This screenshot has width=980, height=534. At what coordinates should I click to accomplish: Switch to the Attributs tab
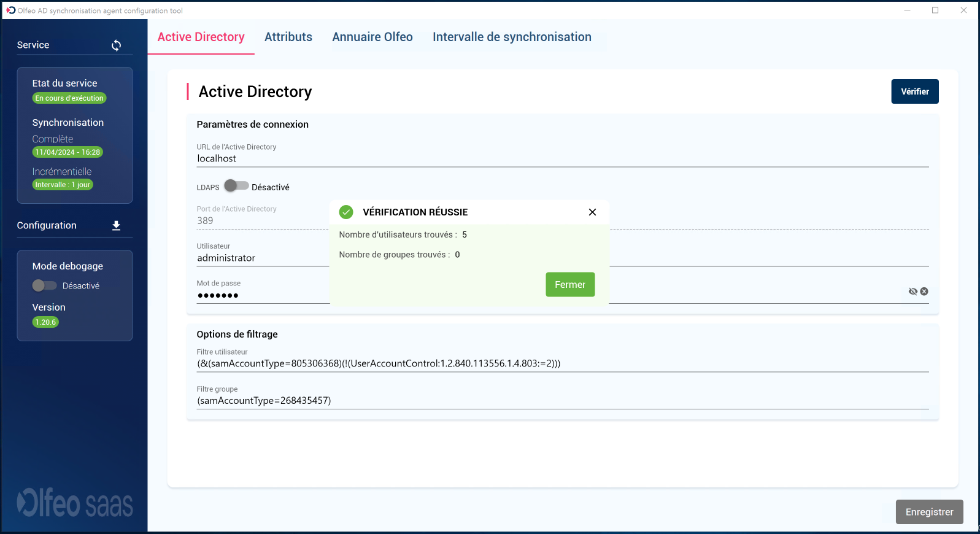point(288,37)
